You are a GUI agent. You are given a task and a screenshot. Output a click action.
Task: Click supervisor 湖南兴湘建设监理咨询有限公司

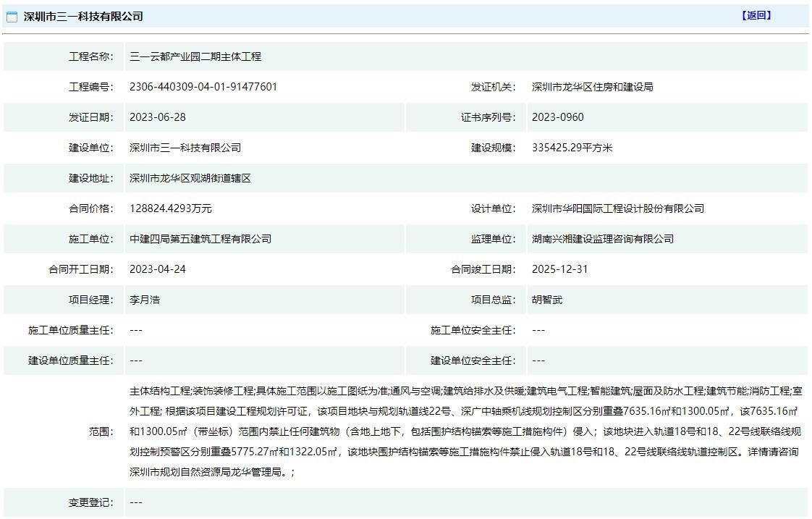pos(602,239)
